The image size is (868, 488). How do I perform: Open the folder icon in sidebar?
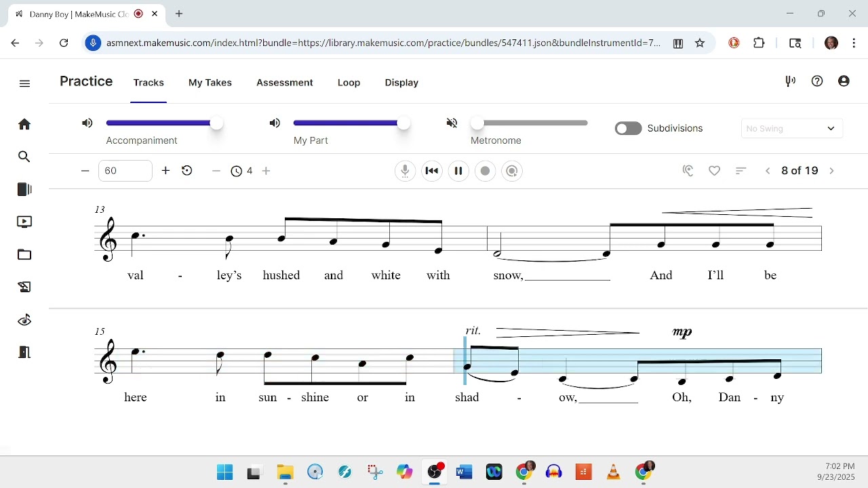(x=24, y=254)
